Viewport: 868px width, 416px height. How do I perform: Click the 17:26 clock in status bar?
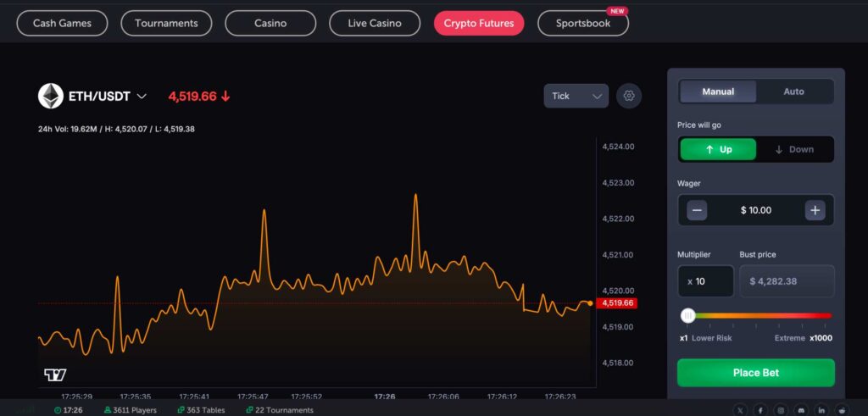point(69,410)
